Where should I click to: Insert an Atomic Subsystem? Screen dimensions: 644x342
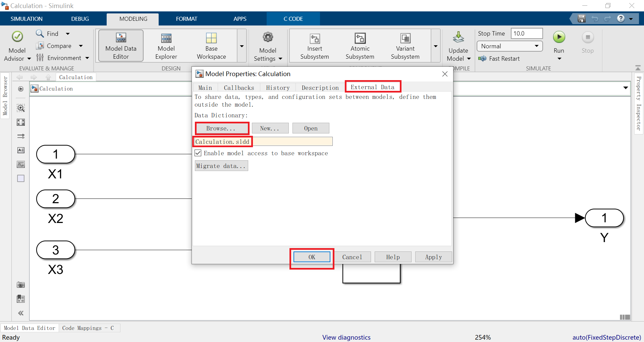pos(360,46)
